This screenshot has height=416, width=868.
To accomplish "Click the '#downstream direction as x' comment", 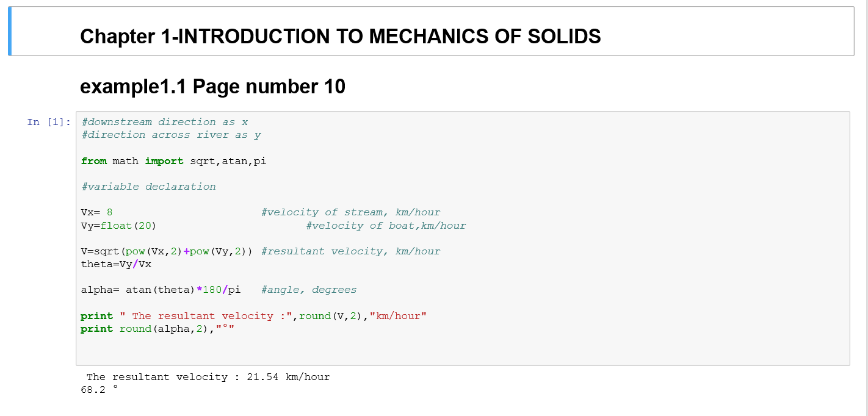I will [x=164, y=122].
